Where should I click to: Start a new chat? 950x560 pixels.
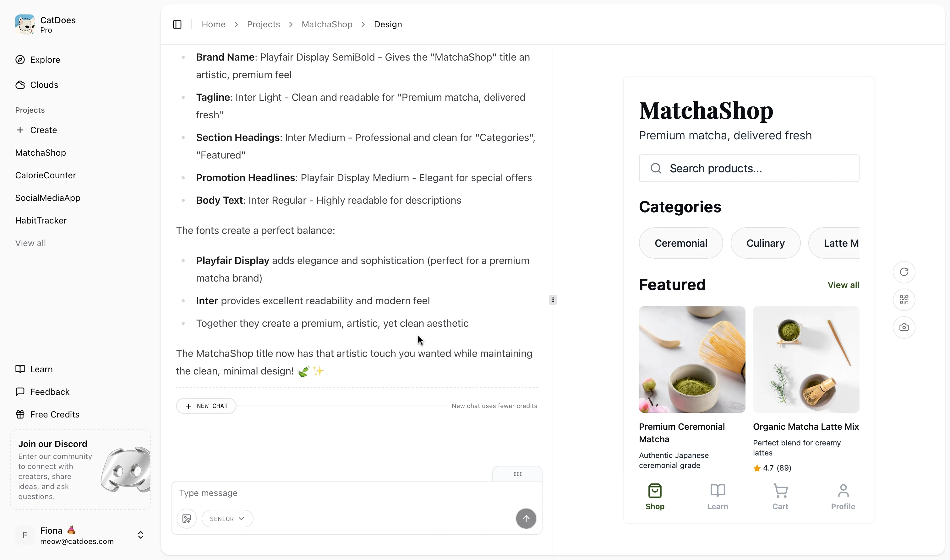click(x=206, y=406)
